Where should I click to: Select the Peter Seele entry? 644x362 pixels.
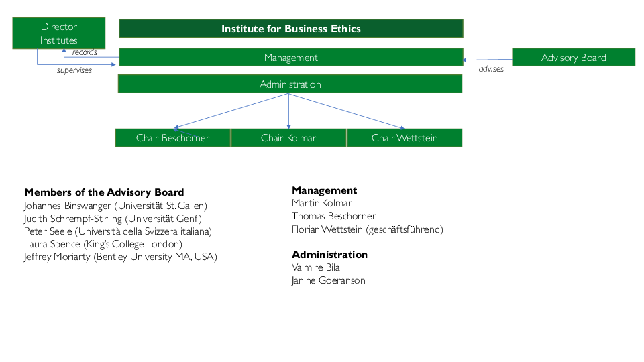point(118,231)
